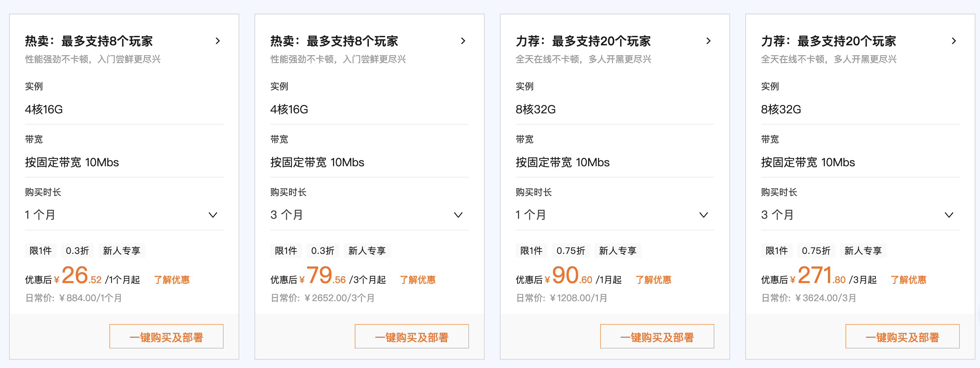Click 一键购买及部署 for the ¥90.60 plan
The height and width of the screenshot is (368, 980).
pyautogui.click(x=657, y=337)
